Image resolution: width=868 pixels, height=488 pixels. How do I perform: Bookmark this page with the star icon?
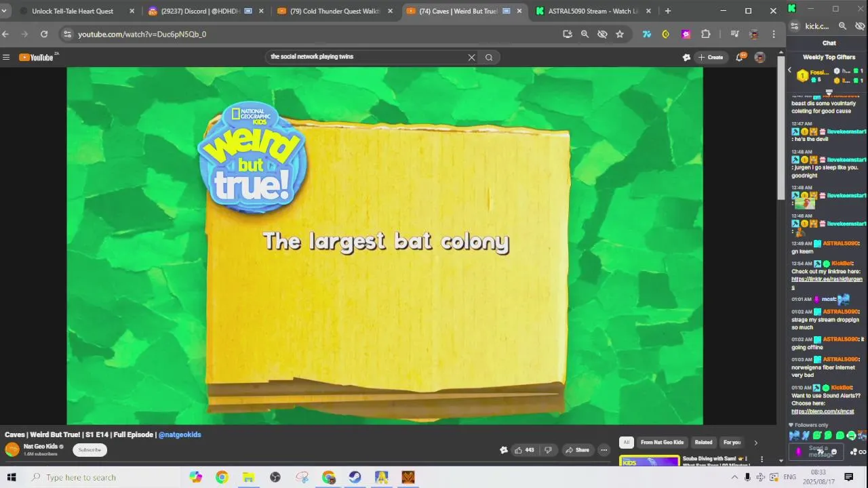tap(620, 34)
